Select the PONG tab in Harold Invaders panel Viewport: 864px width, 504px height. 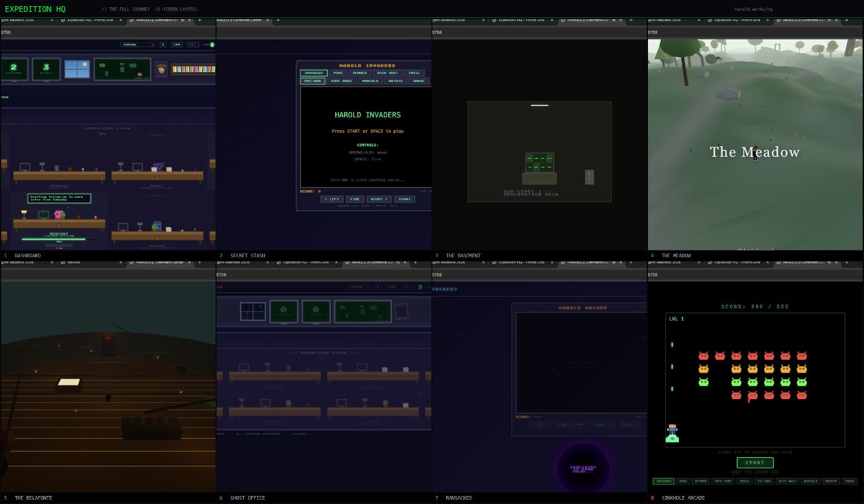[x=339, y=73]
